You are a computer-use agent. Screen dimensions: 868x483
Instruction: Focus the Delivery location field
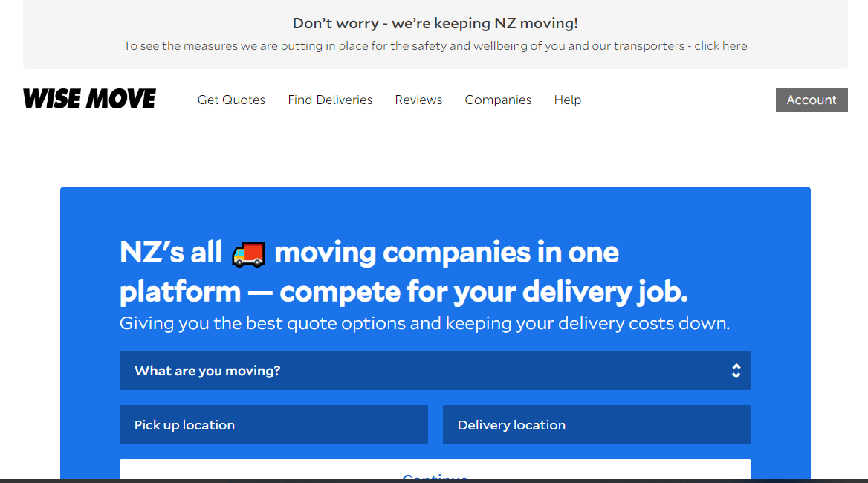click(597, 425)
